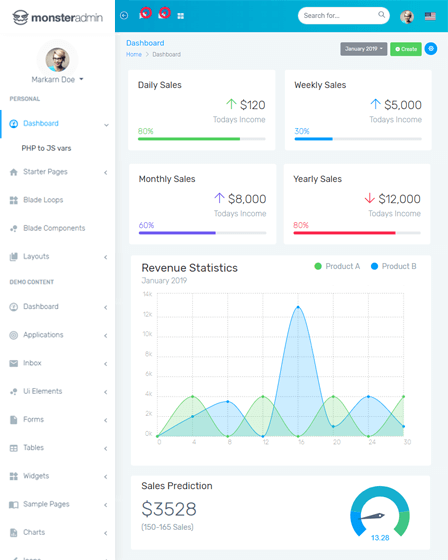
Task: Click the Tables icon in sidebar
Action: [x=14, y=448]
